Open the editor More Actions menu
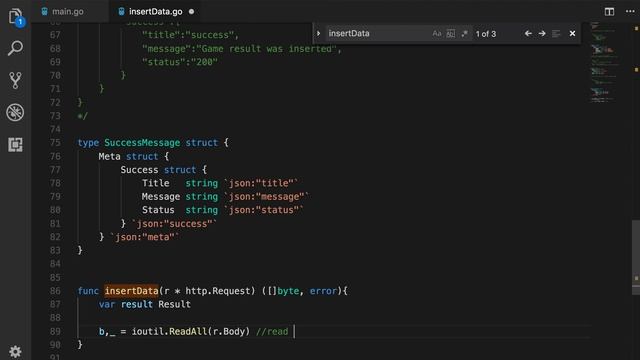The width and height of the screenshot is (640, 360). tap(630, 11)
